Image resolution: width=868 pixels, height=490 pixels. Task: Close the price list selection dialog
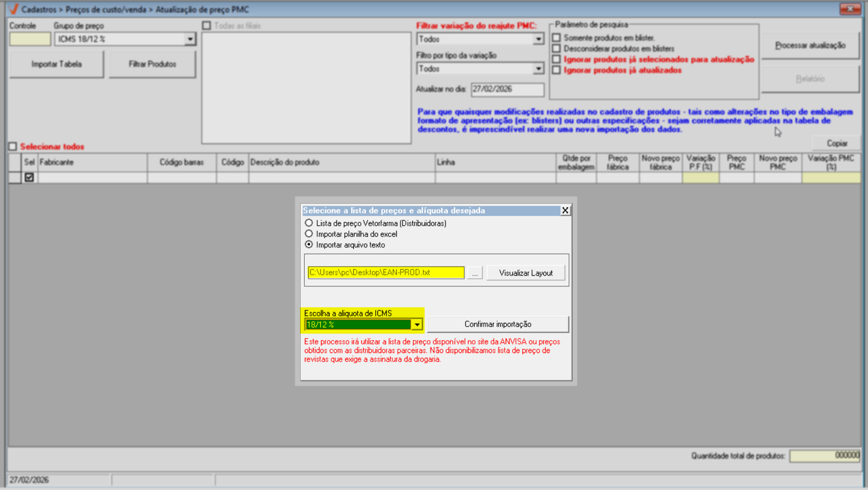[565, 211]
